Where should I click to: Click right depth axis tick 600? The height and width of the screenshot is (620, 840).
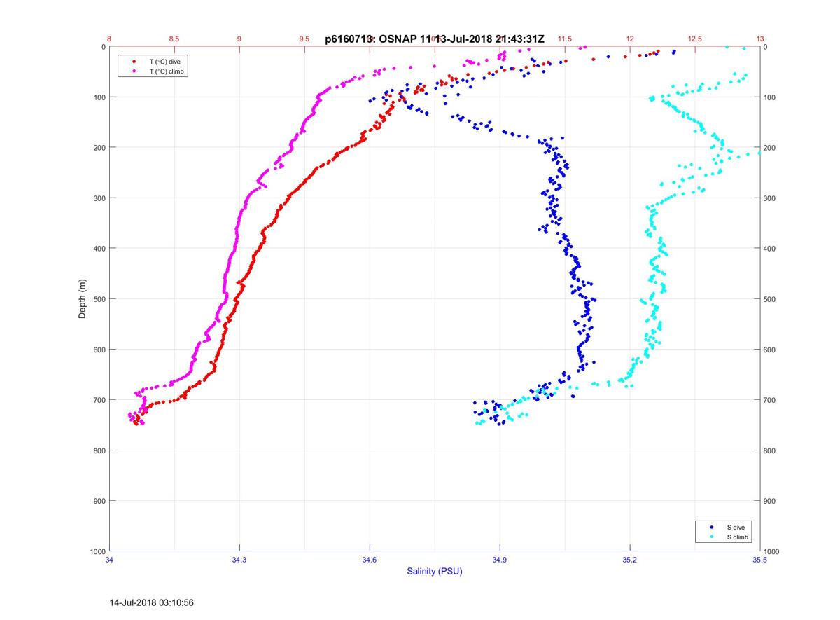[770, 350]
